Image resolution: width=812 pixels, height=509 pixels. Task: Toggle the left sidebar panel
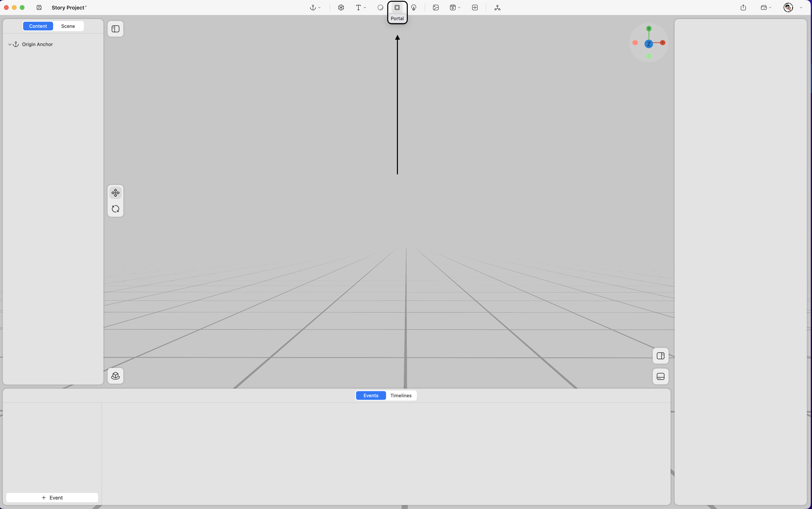(x=116, y=29)
